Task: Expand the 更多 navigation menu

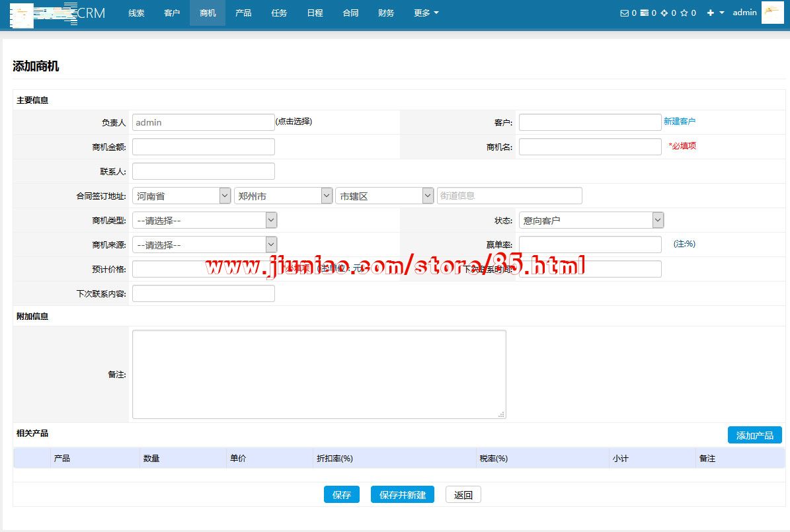Action: click(426, 13)
